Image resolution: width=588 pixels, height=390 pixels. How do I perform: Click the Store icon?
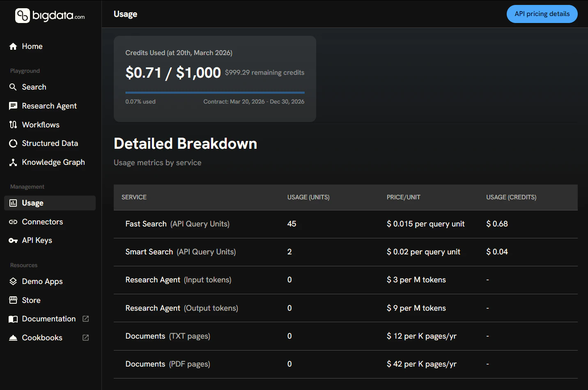(x=13, y=300)
